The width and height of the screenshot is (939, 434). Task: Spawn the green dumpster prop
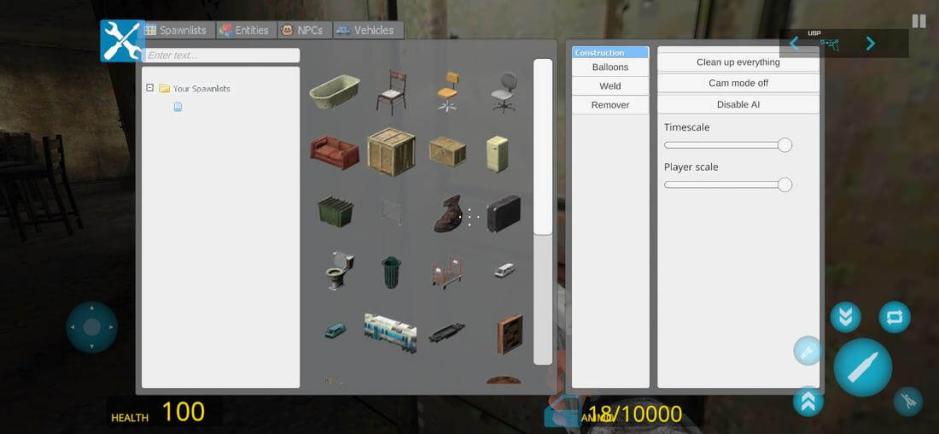point(335,212)
